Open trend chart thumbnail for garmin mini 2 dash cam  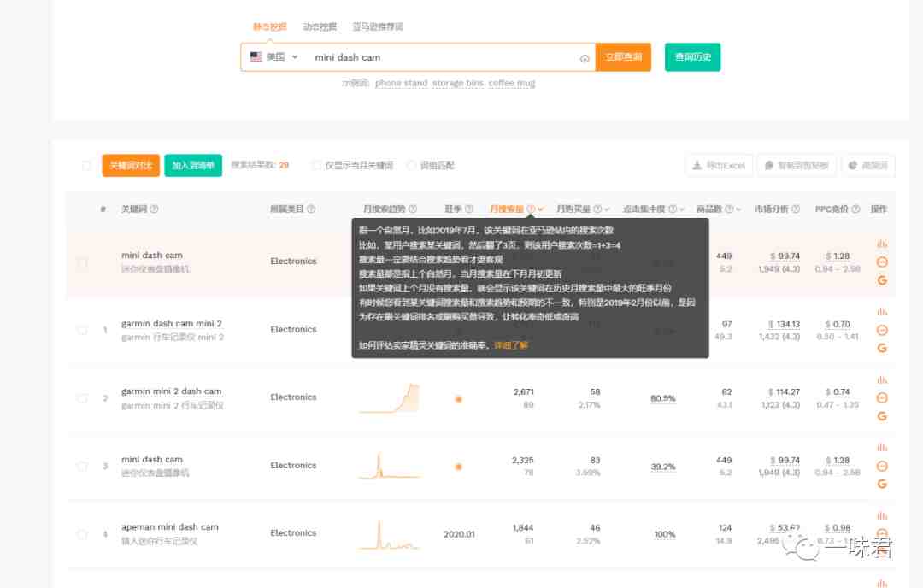click(x=389, y=398)
